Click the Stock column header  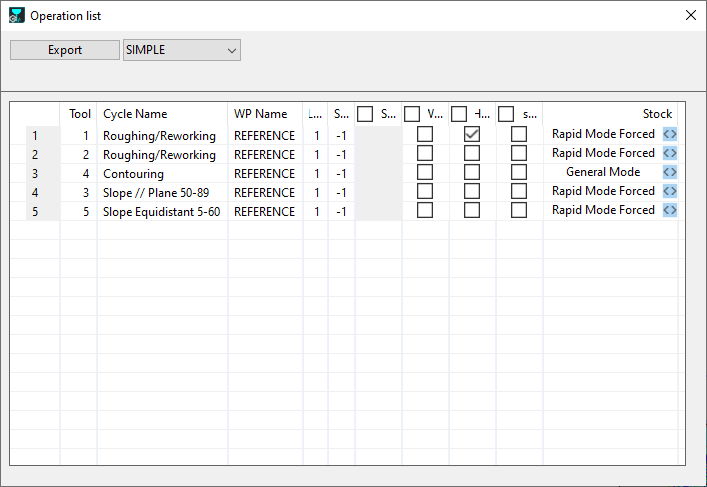(656, 114)
